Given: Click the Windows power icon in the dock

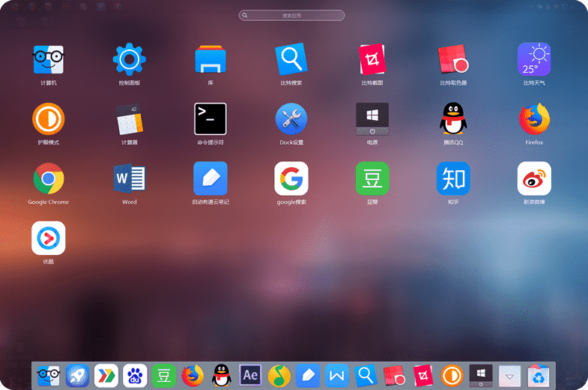Looking at the screenshot, I should (x=481, y=376).
